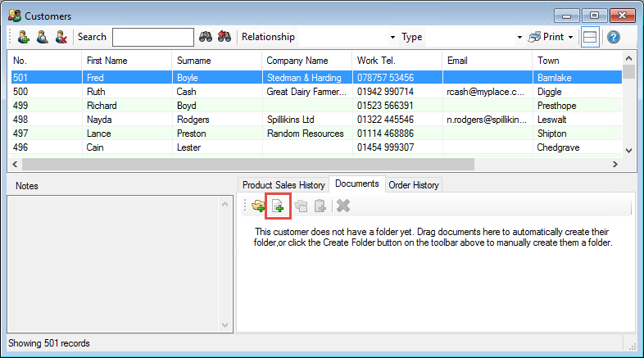Click the Add Document icon
The image size is (644, 358).
279,206
